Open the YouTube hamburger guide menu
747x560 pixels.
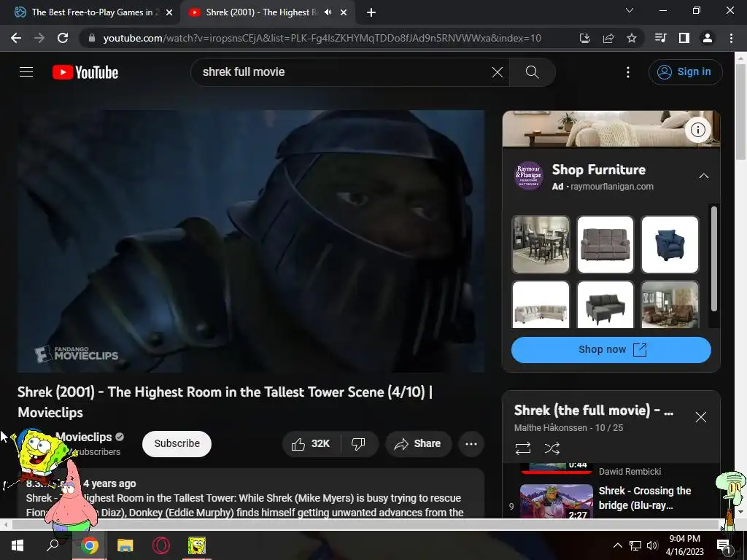point(26,72)
